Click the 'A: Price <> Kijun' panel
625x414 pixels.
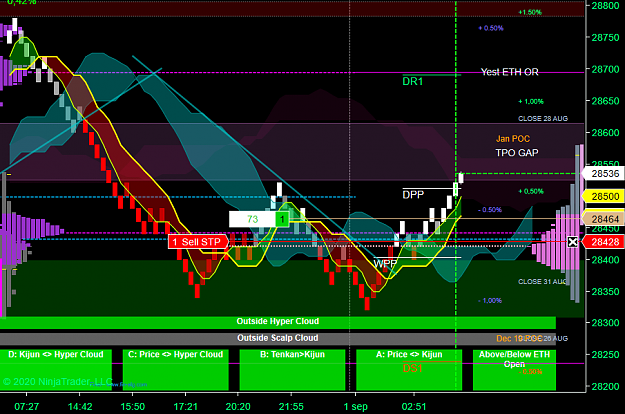[409, 370]
